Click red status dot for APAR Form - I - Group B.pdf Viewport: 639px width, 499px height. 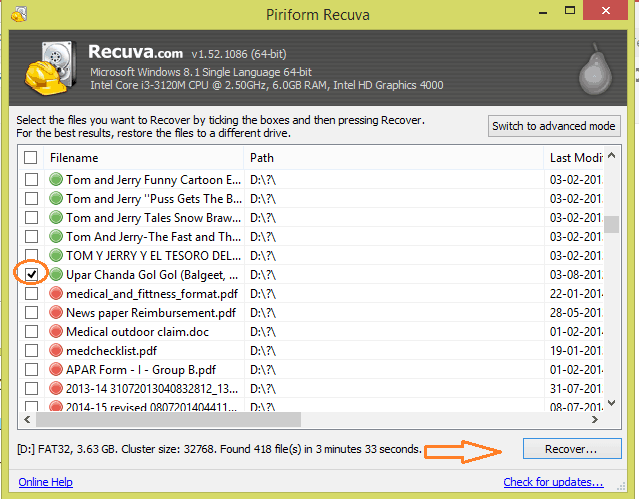(56, 369)
